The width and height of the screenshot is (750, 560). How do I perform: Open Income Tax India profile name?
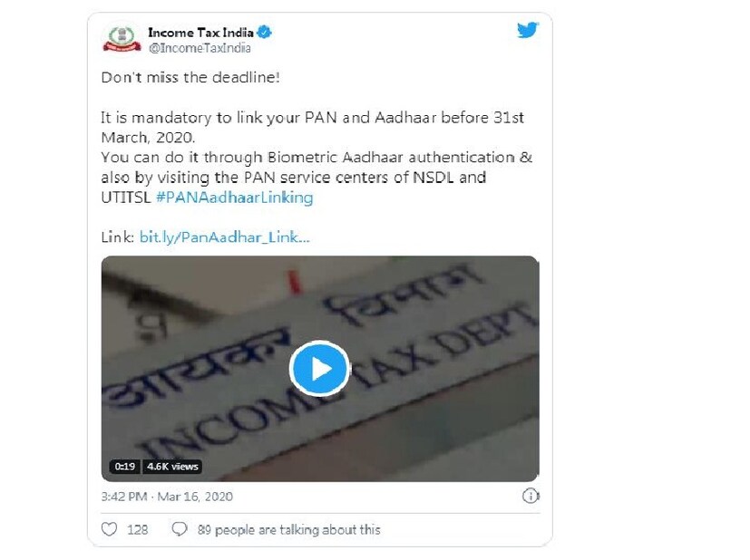point(200,33)
